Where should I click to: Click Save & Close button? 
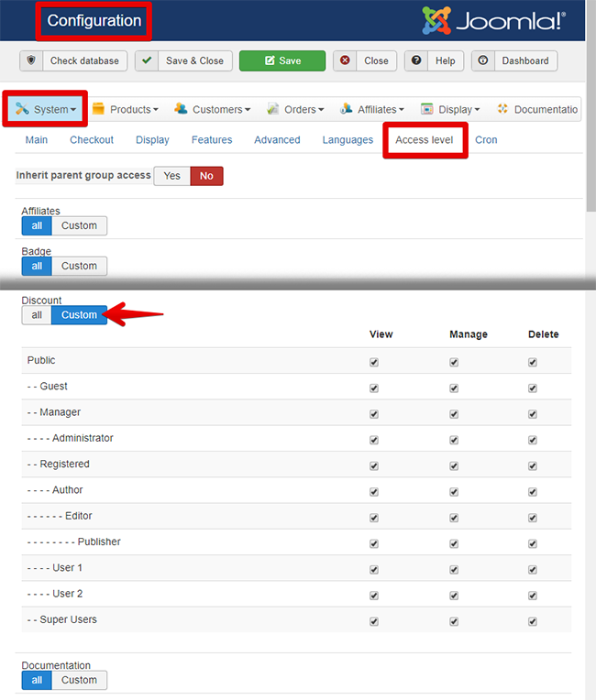(183, 60)
